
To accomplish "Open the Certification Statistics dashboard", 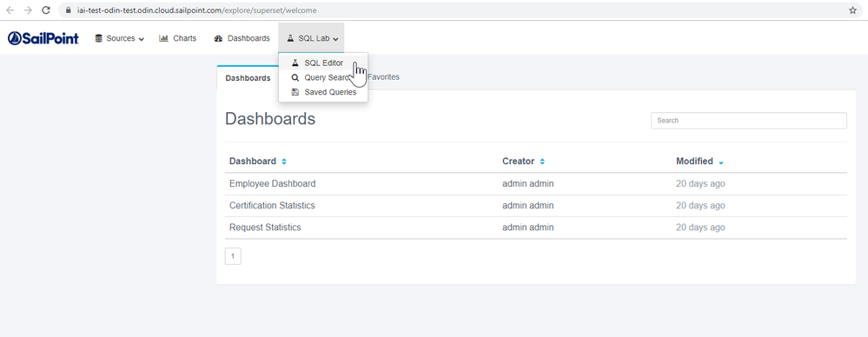I will click(272, 205).
